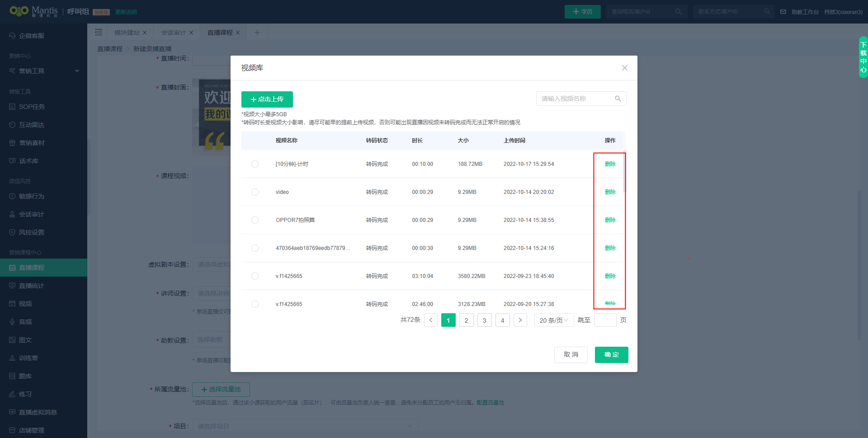Select the [10分钟]-计时 video radio button

[x=255, y=164]
